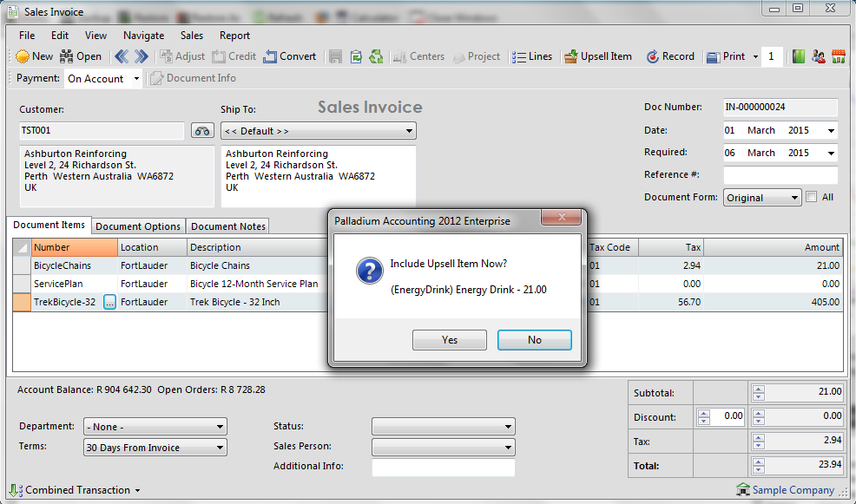Go to next invoice with forward arrows
The image size is (856, 504).
point(142,56)
